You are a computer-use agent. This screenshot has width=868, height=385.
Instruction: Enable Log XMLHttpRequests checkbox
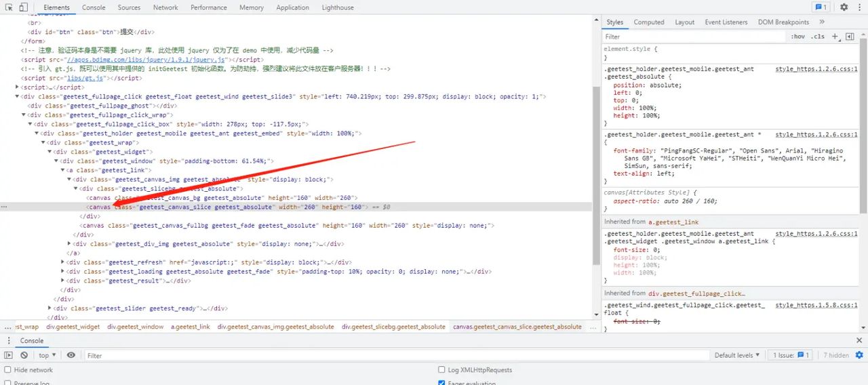(x=442, y=370)
